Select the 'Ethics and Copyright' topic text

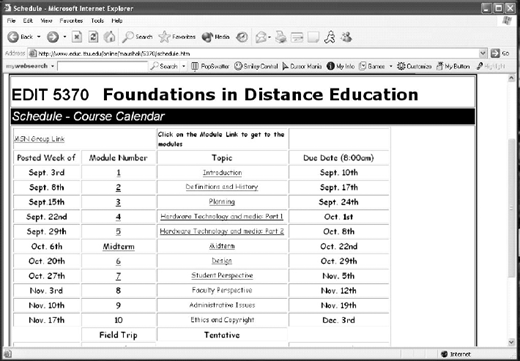pos(222,320)
